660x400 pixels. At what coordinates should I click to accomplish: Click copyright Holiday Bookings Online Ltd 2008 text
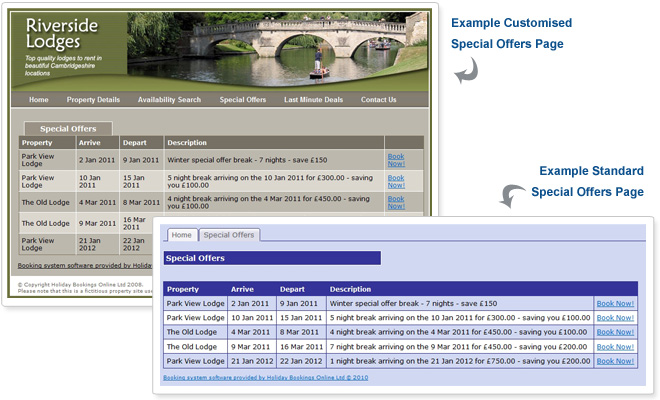[80, 285]
